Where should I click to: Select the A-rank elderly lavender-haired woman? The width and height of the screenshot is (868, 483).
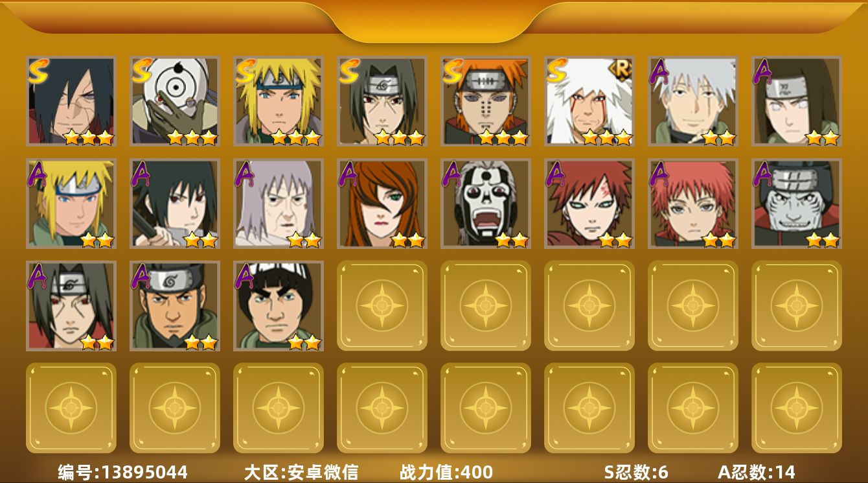pyautogui.click(x=279, y=204)
